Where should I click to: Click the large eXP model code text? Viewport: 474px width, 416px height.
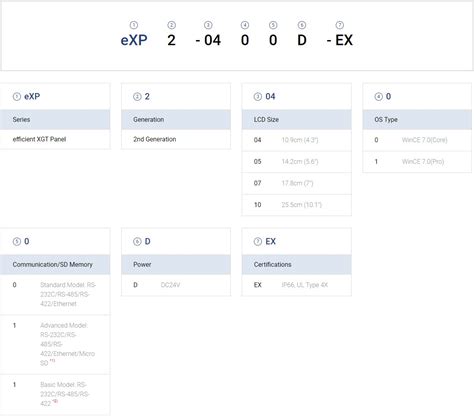pos(134,40)
